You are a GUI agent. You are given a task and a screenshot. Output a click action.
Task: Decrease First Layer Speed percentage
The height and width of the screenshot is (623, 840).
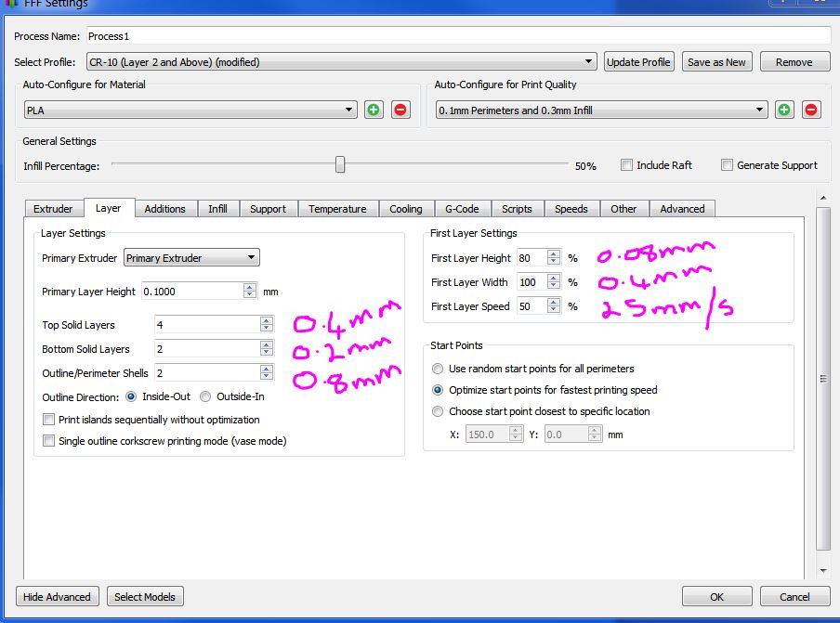554,309
